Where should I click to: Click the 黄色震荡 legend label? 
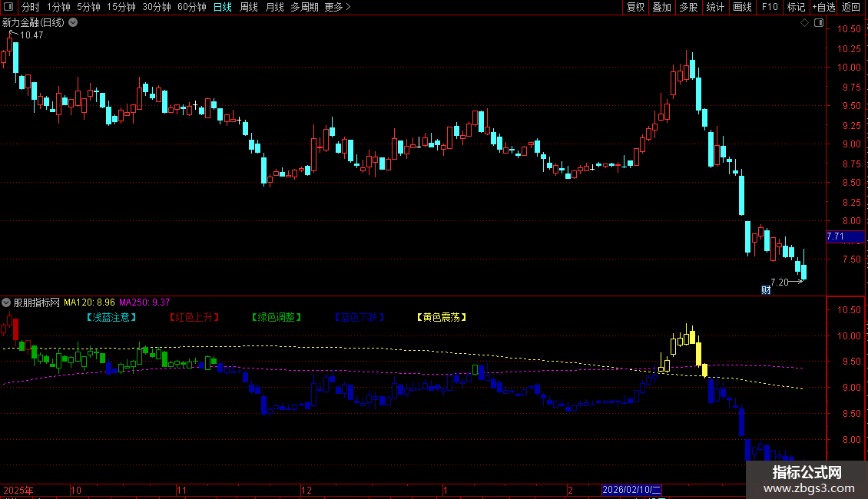click(442, 317)
